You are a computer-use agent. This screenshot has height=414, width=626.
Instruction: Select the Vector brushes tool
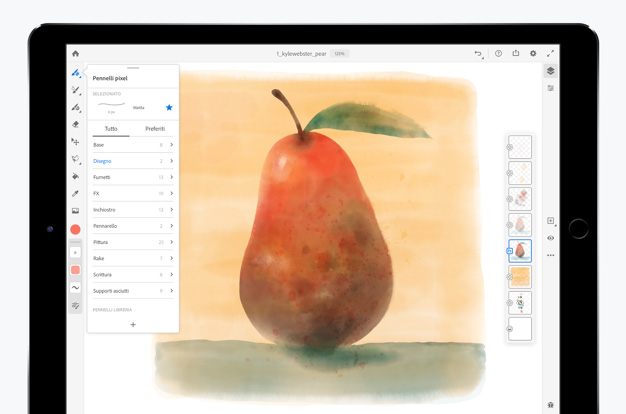click(x=75, y=107)
